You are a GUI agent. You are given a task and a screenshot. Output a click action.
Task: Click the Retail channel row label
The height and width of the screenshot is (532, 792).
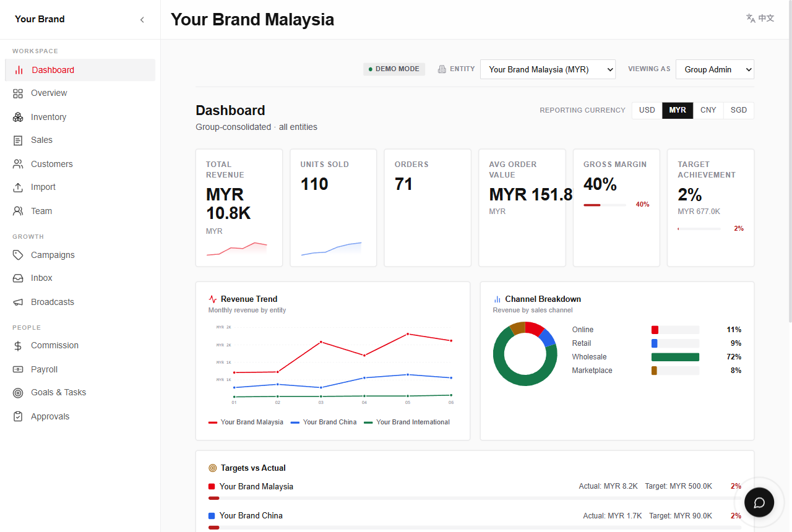pyautogui.click(x=582, y=343)
